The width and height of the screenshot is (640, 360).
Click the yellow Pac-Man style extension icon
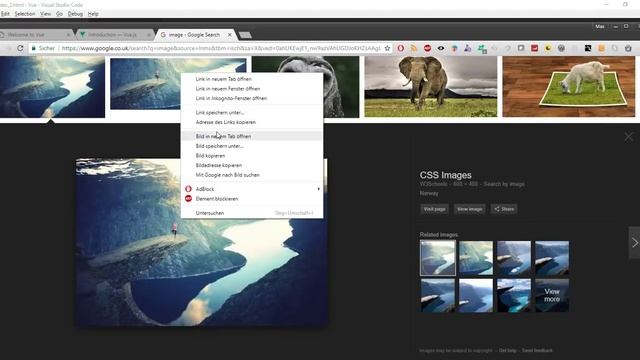(548, 48)
